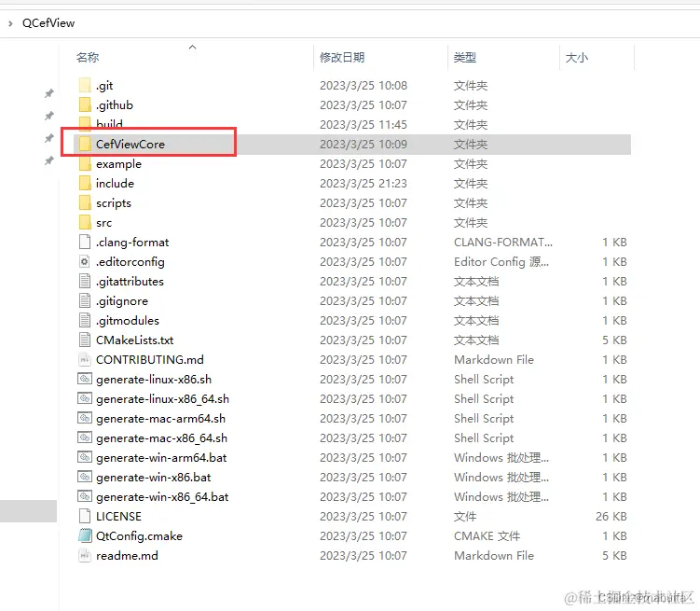Image resolution: width=700 pixels, height=611 pixels.
Task: Click the generate-win-arm64.bat batch icon
Action: 85,457
